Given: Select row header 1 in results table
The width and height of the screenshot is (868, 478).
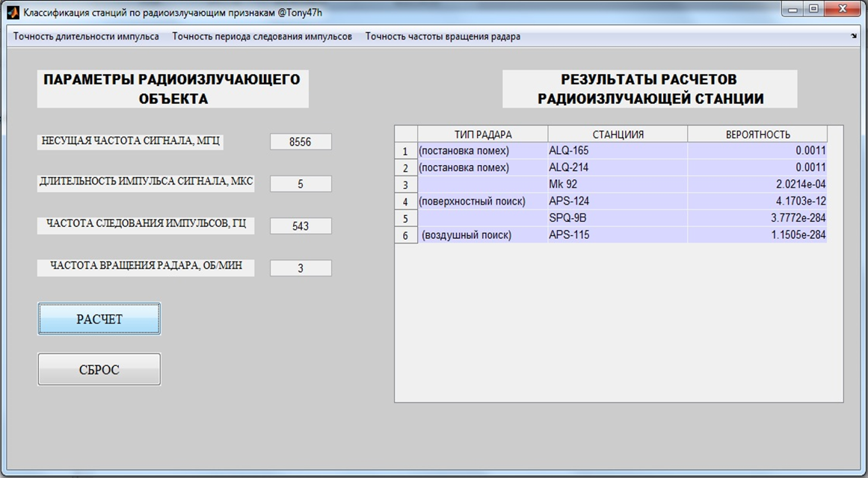Looking at the screenshot, I should pos(406,151).
